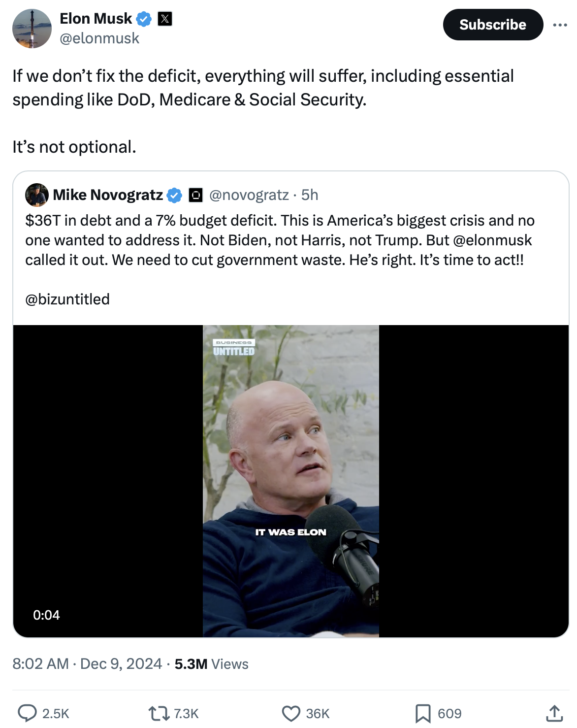Click the Subscribe button
Image resolution: width=577 pixels, height=728 pixels.
click(x=493, y=25)
